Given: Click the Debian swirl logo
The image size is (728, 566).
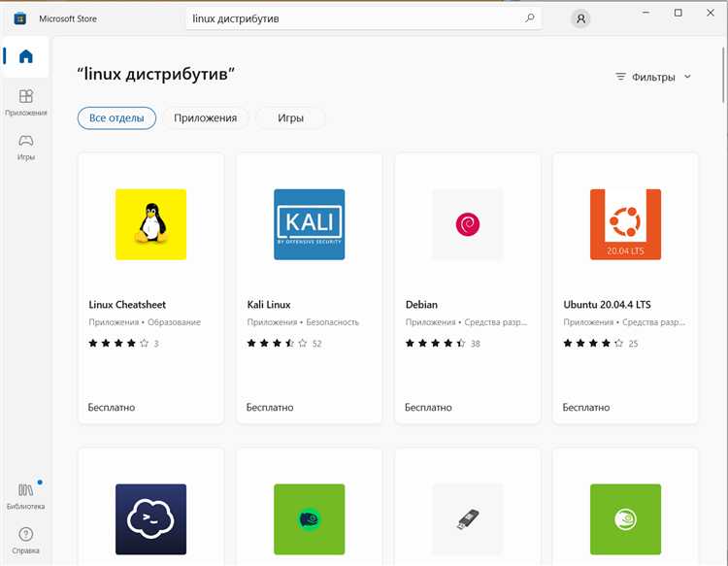Looking at the screenshot, I should point(467,224).
